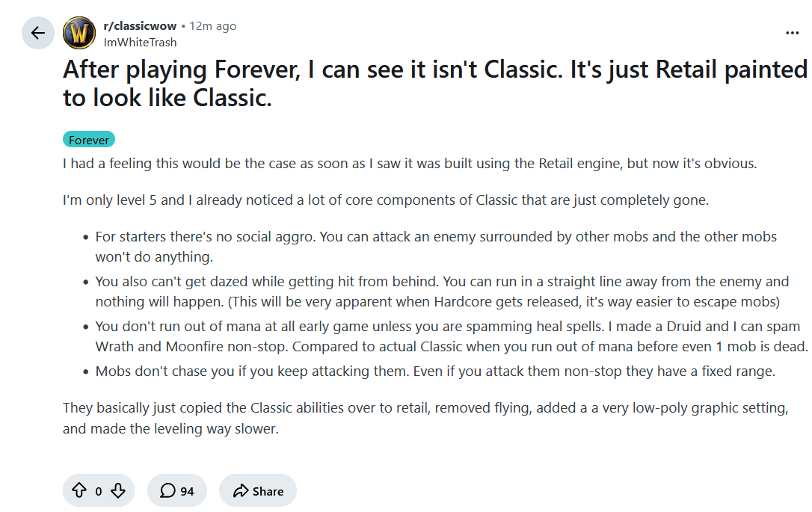Screen dimensions: 812x512
Task: Click the bullet about no social aggro
Action: click(x=436, y=247)
